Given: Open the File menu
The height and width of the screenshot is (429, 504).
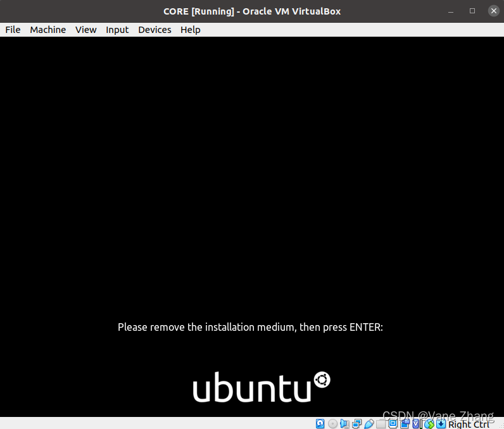Looking at the screenshot, I should pos(13,30).
